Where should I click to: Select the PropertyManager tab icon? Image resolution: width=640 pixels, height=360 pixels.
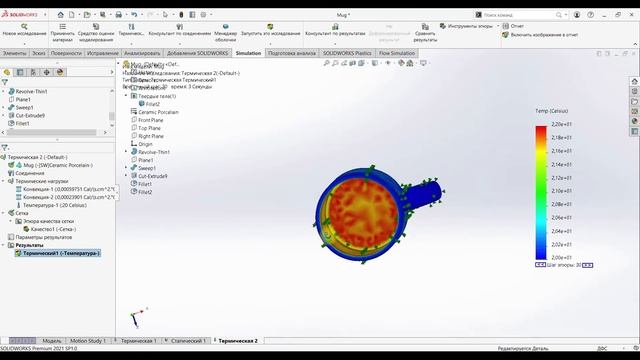(x=20, y=72)
